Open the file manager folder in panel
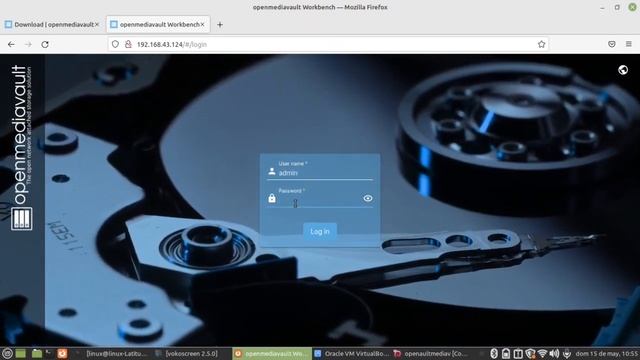 click(x=37, y=353)
